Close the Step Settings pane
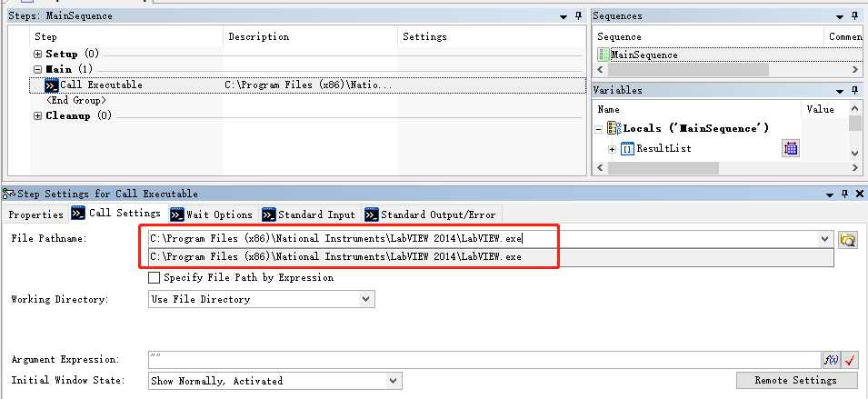The width and height of the screenshot is (868, 399). coord(859,194)
